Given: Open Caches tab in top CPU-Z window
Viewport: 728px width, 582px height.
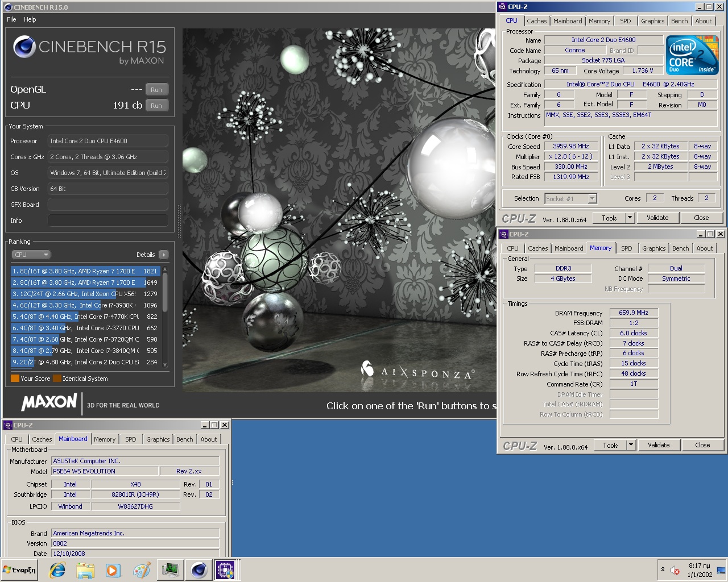Looking at the screenshot, I should [x=536, y=21].
